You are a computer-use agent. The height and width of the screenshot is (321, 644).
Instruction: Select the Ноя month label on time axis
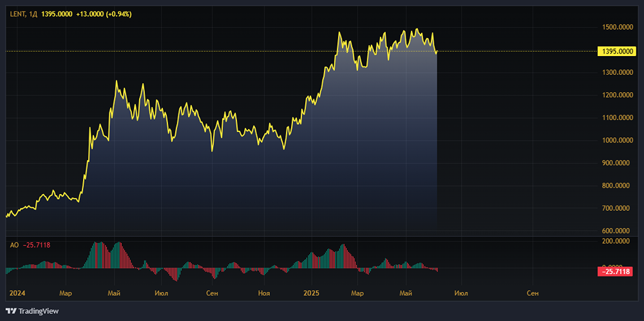click(263, 293)
